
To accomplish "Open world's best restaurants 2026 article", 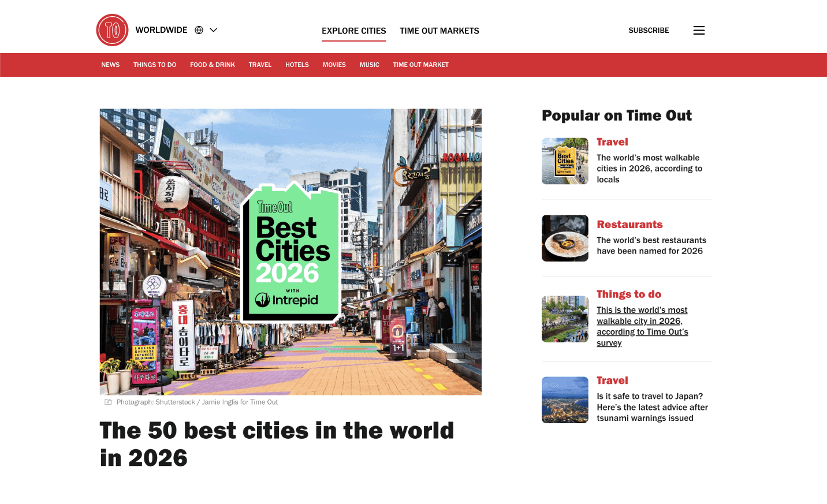I will click(x=651, y=245).
